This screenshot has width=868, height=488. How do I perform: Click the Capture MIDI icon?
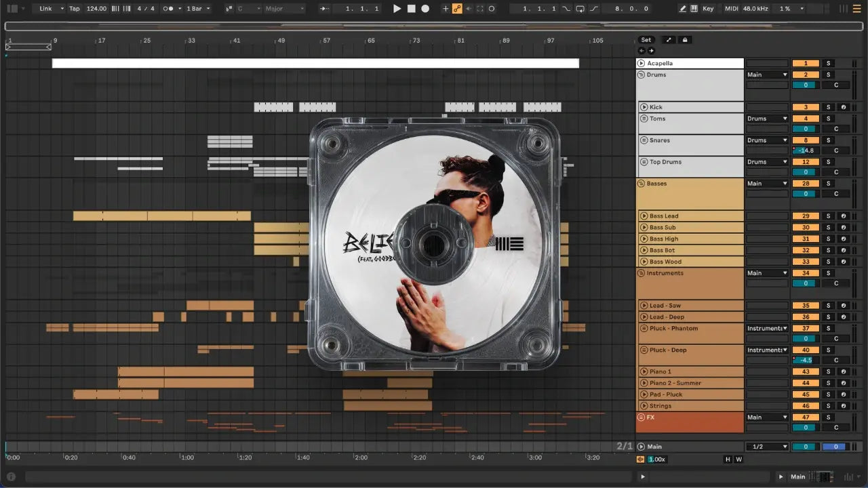pos(480,9)
